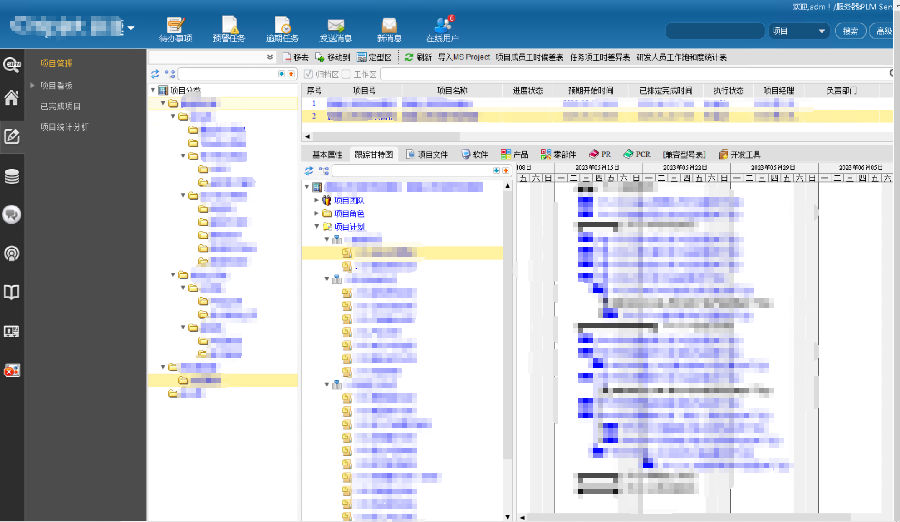900x522 pixels.
Task: Toggle the 工作区 checkbox
Action: coord(346,74)
